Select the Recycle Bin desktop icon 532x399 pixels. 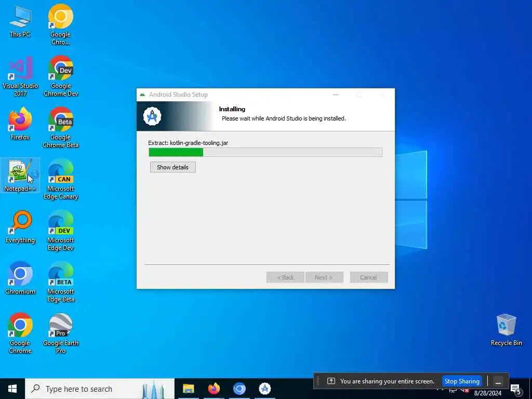click(506, 330)
